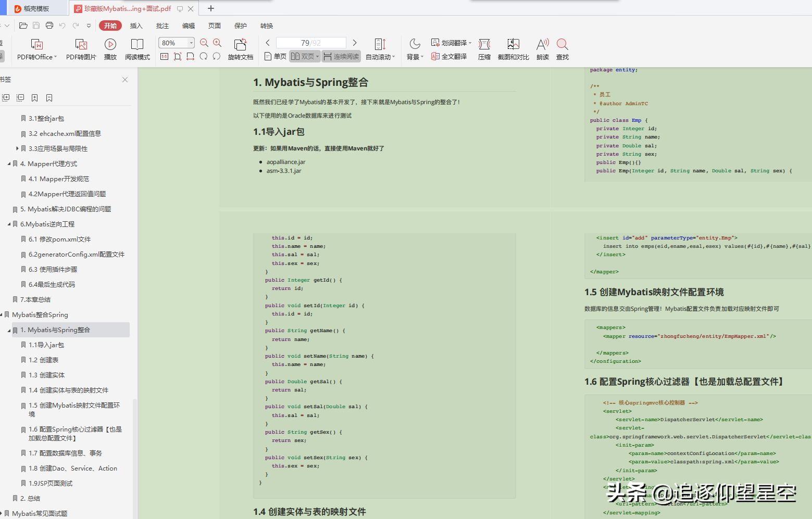Click 旋转文档 rotate document tool

pyautogui.click(x=241, y=49)
